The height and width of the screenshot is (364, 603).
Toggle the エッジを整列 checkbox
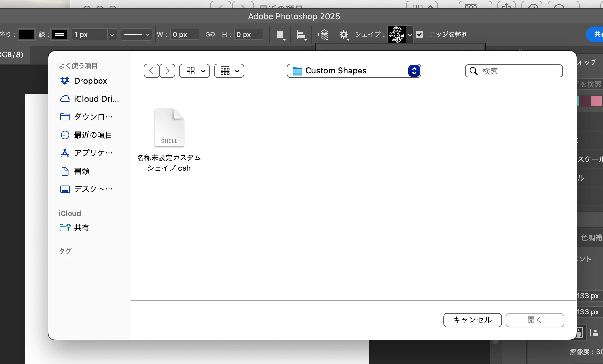click(x=419, y=34)
